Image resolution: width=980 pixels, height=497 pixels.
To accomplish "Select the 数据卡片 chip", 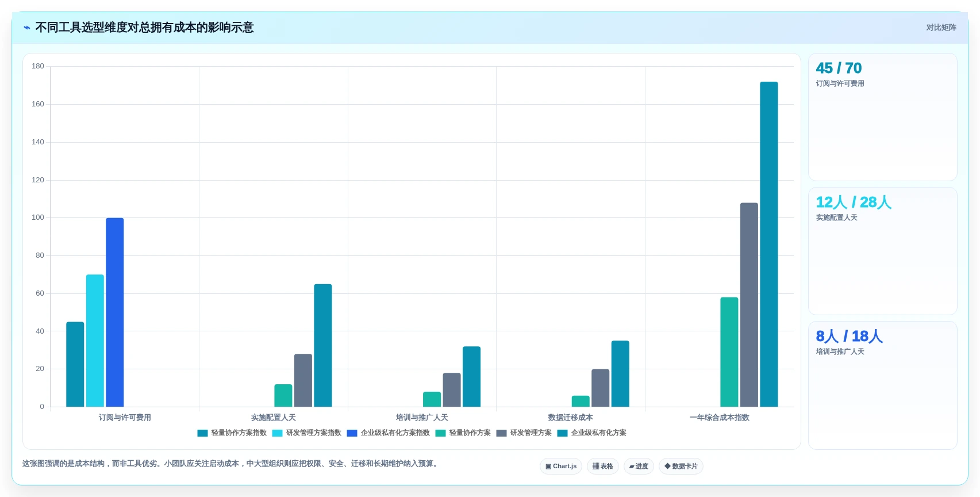I will pos(681,467).
